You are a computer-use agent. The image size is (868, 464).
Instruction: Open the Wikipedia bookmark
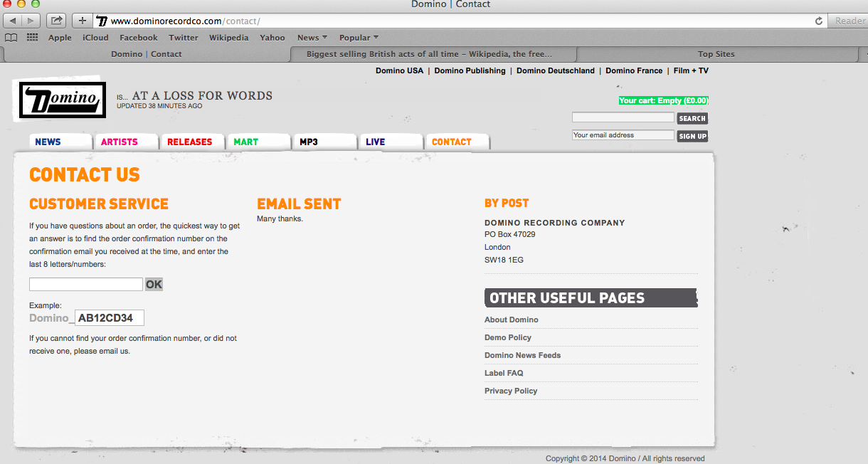coord(229,38)
